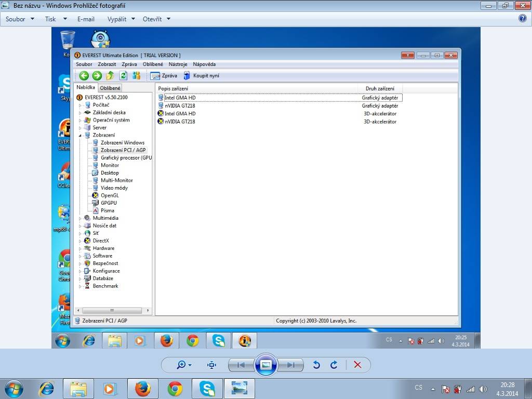Open the Zpráva report toolbar button
The image size is (532, 399).
164,76
